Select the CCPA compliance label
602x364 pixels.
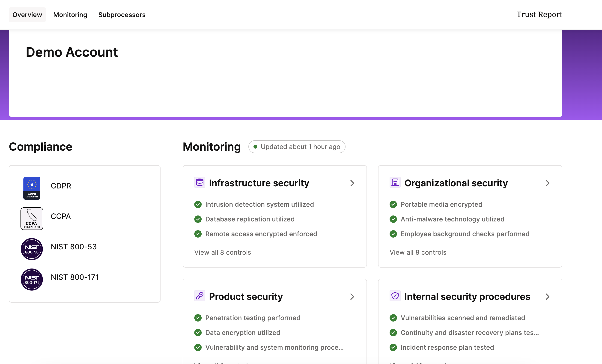pos(61,216)
